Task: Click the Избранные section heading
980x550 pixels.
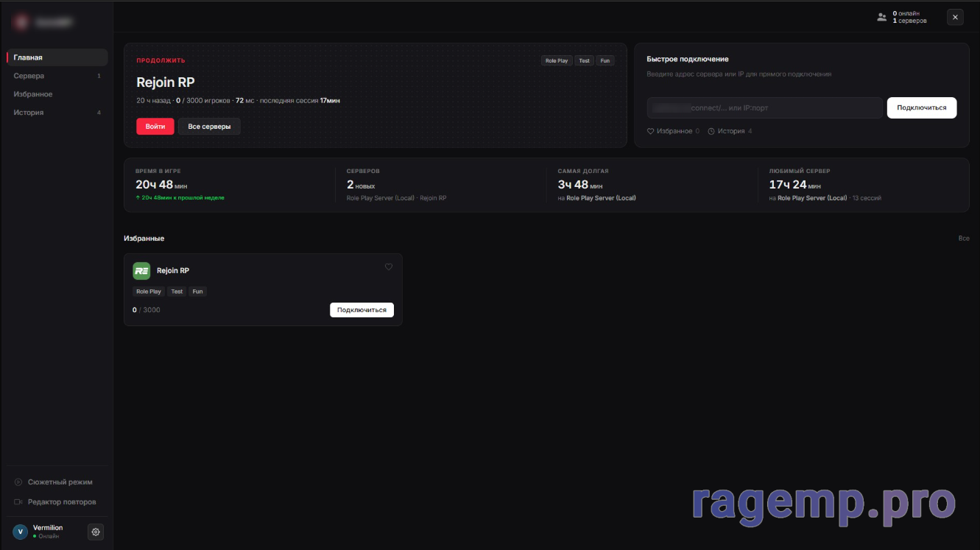Action: coord(144,239)
